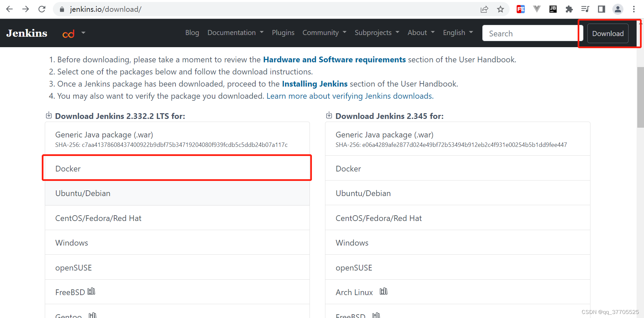
Task: Click the LTS SHA-256 checksum text
Action: click(x=171, y=145)
